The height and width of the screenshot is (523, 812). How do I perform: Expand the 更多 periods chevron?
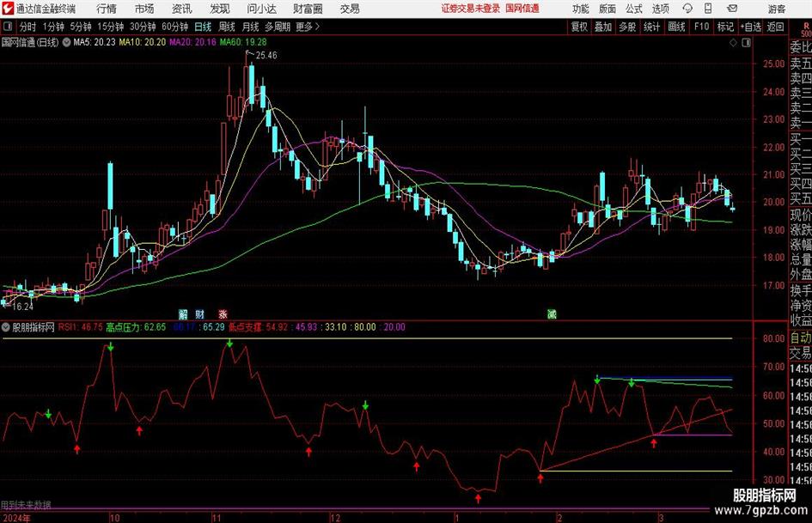pos(317,27)
